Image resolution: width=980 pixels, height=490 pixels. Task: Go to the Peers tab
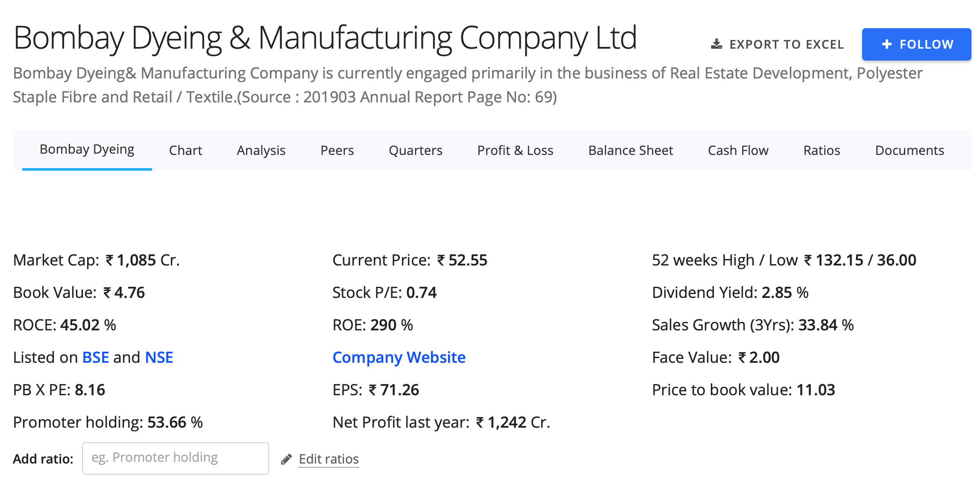pos(337,150)
